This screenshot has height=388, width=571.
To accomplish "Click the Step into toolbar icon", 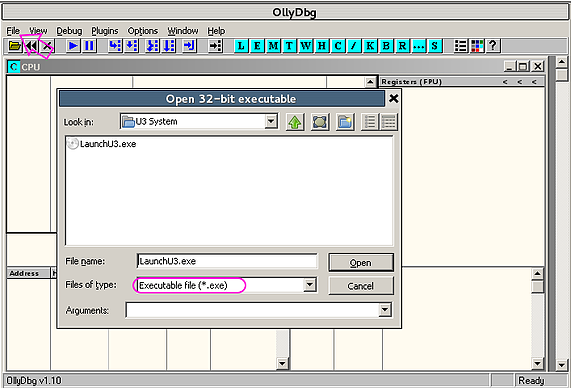I will [115, 46].
